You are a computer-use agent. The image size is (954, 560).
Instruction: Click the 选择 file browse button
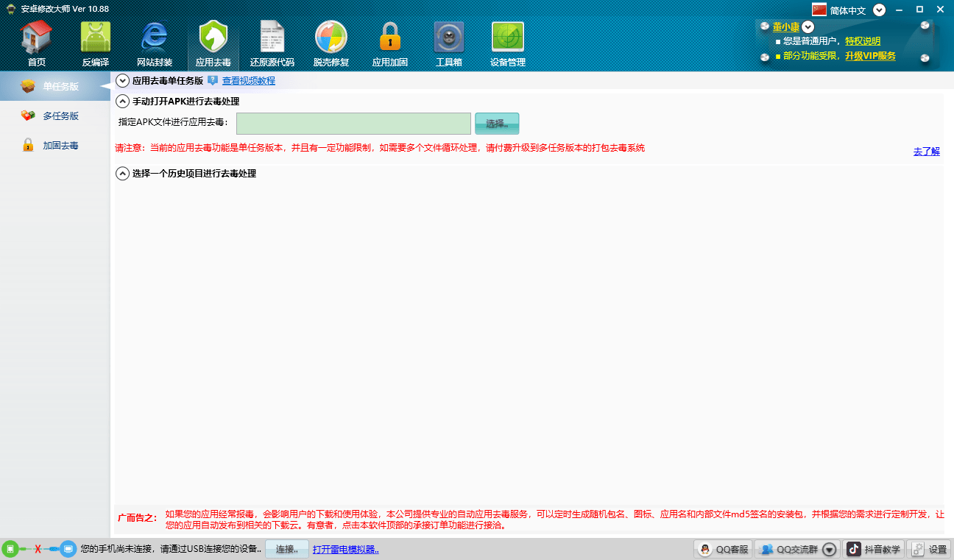(x=497, y=124)
